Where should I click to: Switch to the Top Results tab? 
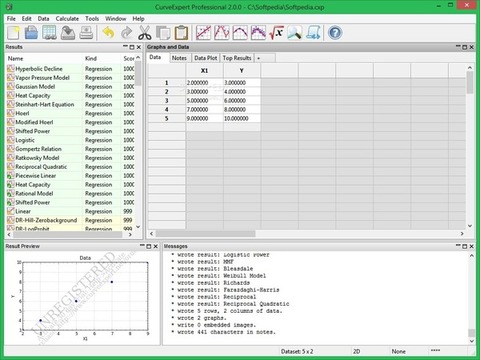(x=237, y=58)
